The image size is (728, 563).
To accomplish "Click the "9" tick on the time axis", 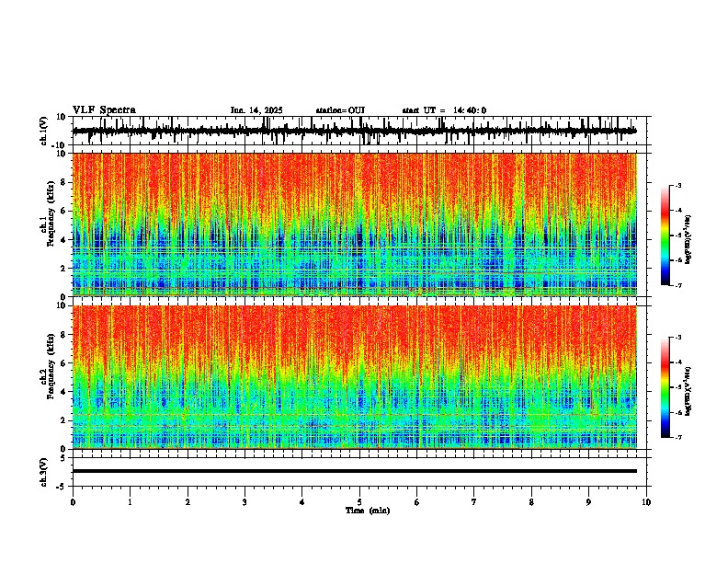I will pyautogui.click(x=588, y=502).
